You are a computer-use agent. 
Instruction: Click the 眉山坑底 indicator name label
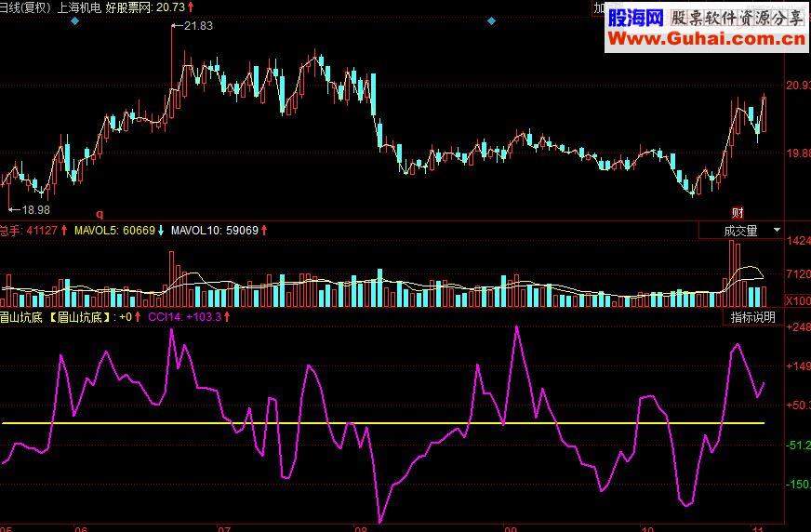(21, 317)
